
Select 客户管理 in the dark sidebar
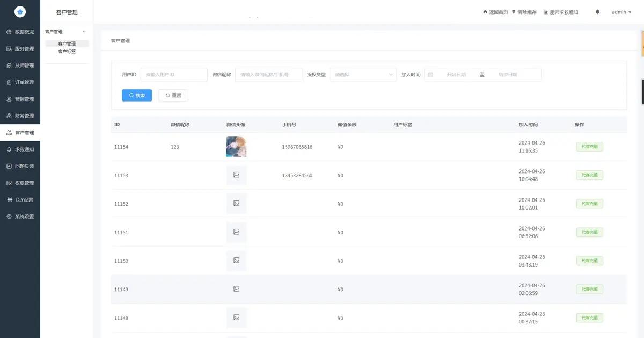pyautogui.click(x=20, y=133)
